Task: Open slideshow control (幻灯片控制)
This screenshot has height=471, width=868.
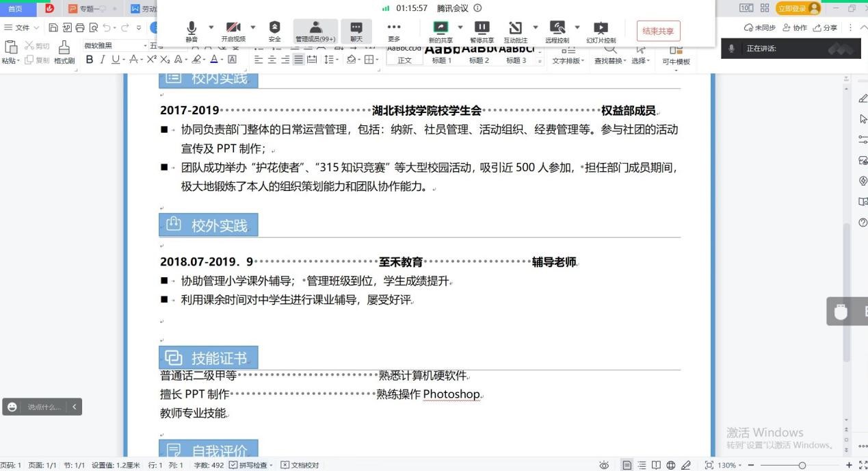Action: (601, 30)
